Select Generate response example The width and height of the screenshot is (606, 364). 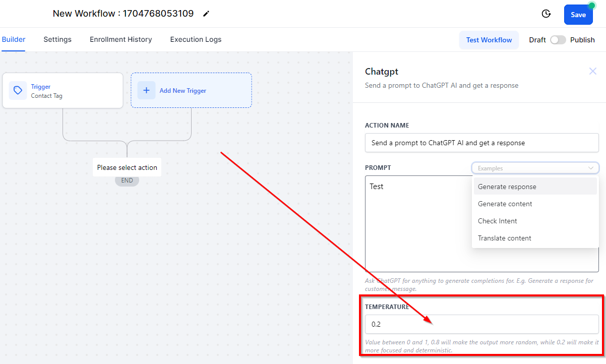535,187
